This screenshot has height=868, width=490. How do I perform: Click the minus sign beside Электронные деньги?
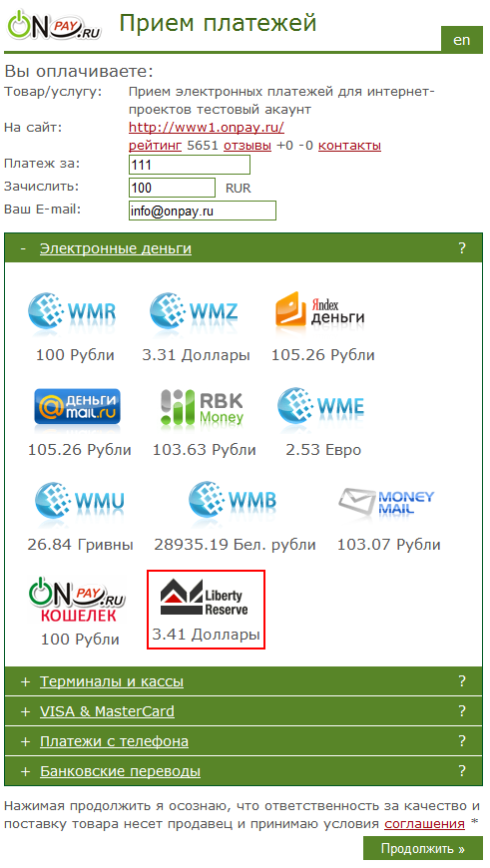(x=23, y=248)
